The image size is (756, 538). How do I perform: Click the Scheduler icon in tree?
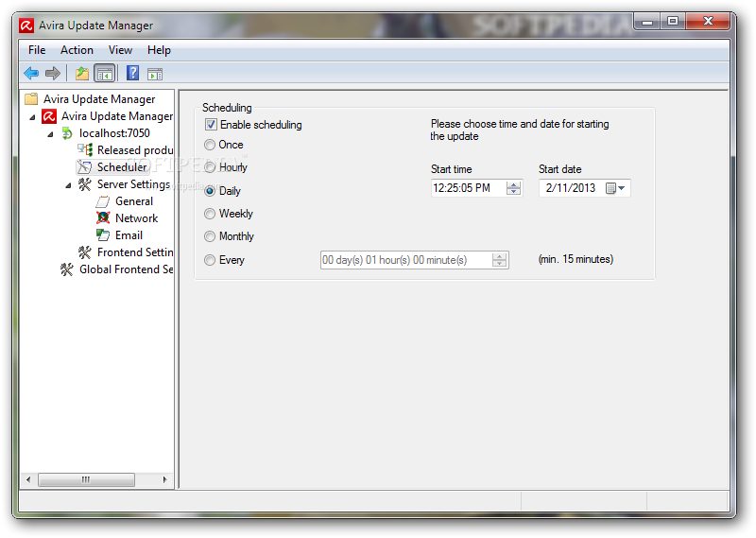(85, 167)
